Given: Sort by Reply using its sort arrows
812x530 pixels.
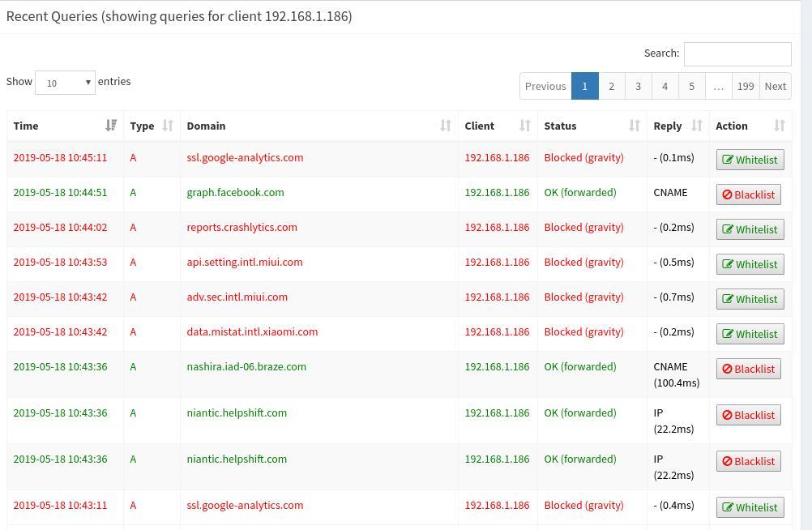Looking at the screenshot, I should point(696,126).
